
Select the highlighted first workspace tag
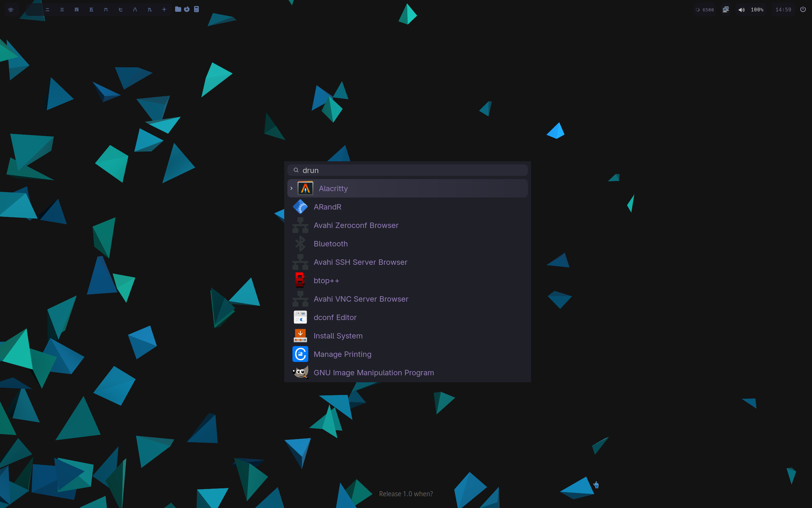[33, 10]
